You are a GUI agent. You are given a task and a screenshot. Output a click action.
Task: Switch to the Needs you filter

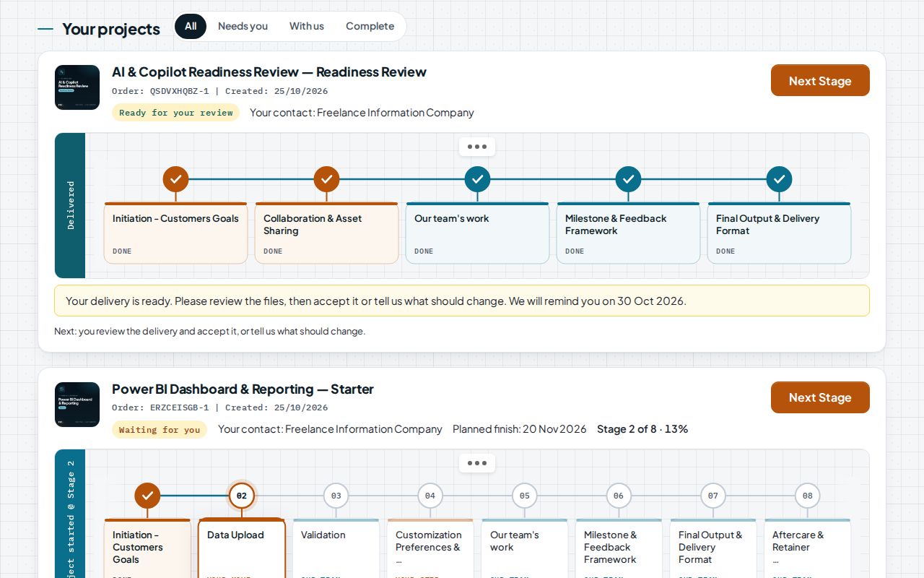point(243,26)
